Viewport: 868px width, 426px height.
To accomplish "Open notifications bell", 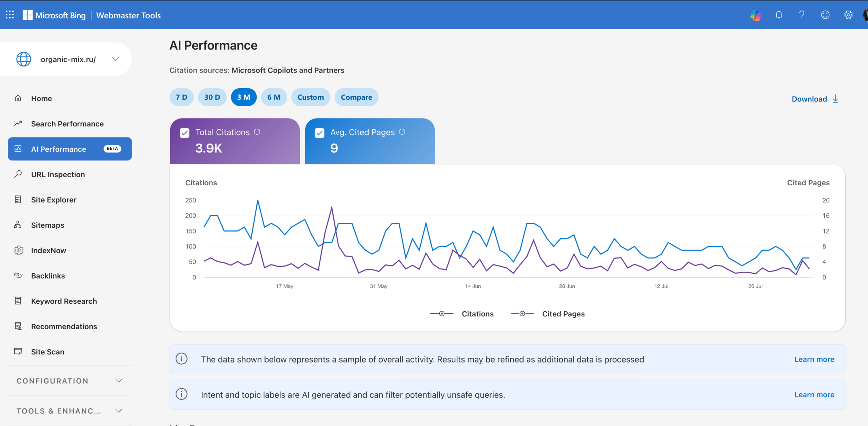I will click(x=779, y=15).
